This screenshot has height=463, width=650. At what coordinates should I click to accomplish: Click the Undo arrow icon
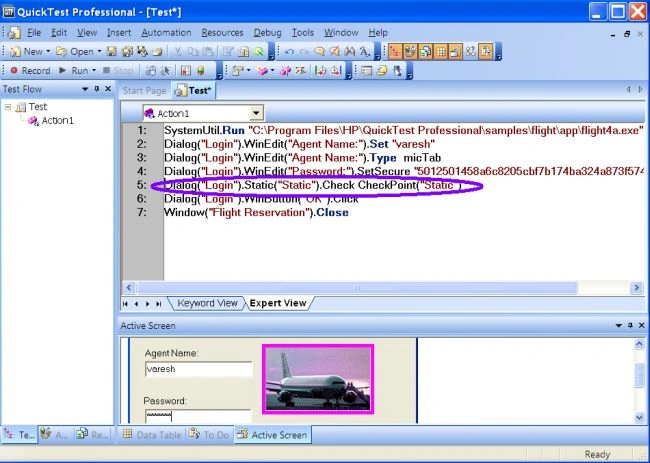tap(289, 51)
